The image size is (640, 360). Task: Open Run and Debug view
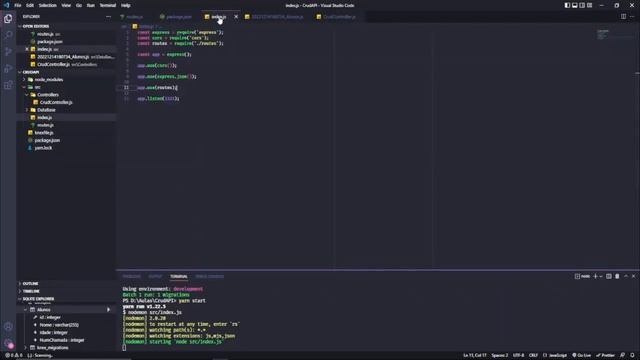pyautogui.click(x=8, y=69)
